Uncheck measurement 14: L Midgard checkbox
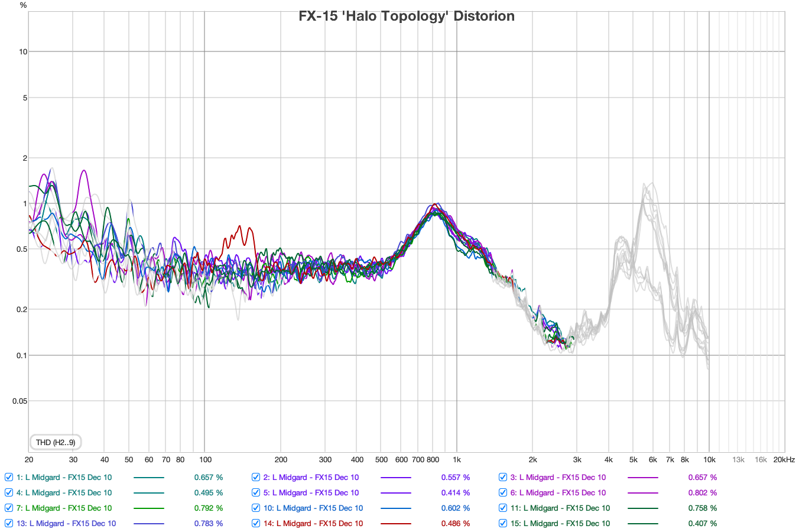This screenshot has width=799, height=532. click(x=256, y=523)
